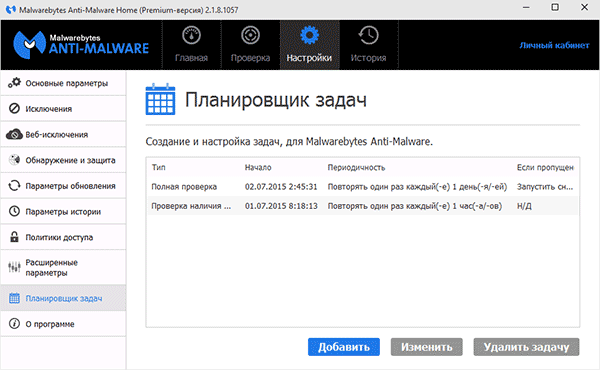Open Параметры истории section
600x370 pixels.
pyautogui.click(x=63, y=211)
